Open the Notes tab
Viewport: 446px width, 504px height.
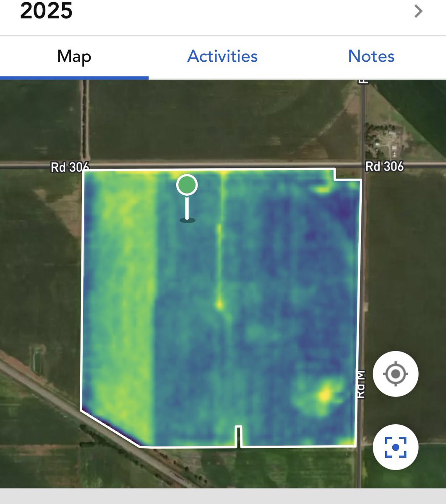371,56
